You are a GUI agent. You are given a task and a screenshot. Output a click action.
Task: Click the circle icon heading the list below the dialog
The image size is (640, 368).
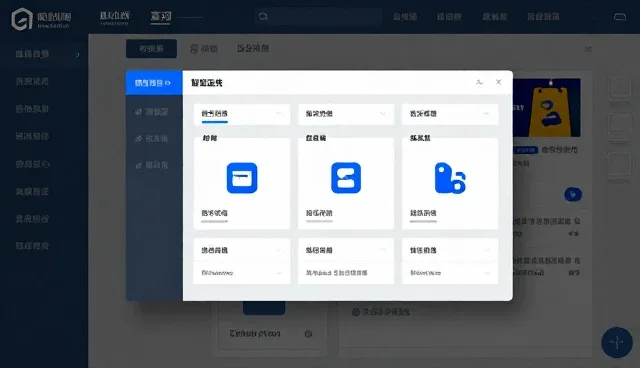pos(356,312)
